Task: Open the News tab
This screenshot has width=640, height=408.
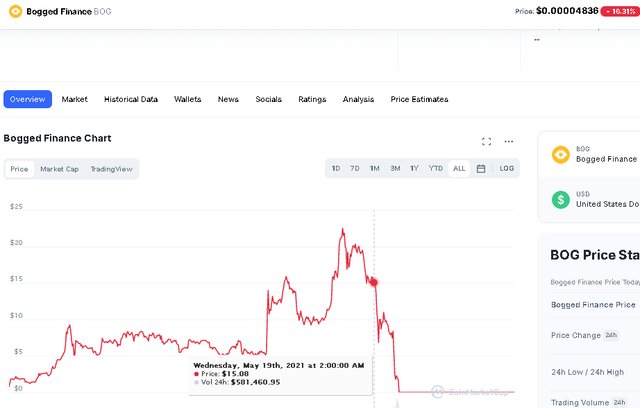Action: [228, 99]
